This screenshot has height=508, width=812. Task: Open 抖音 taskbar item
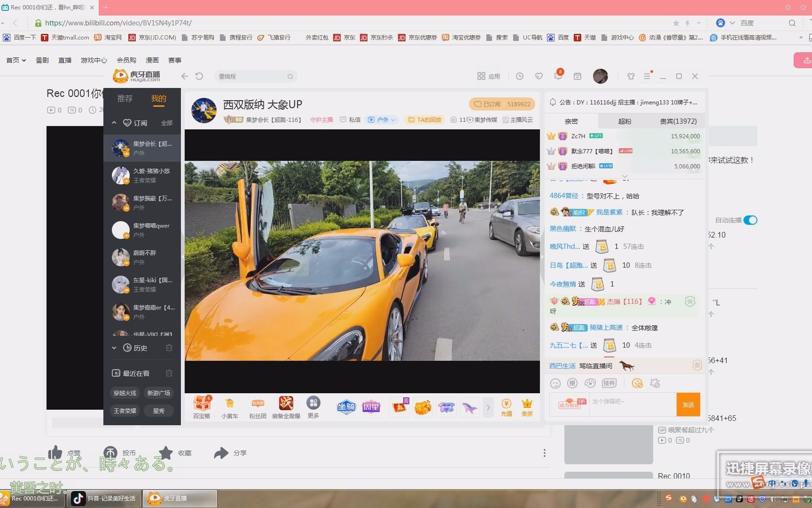click(x=104, y=499)
